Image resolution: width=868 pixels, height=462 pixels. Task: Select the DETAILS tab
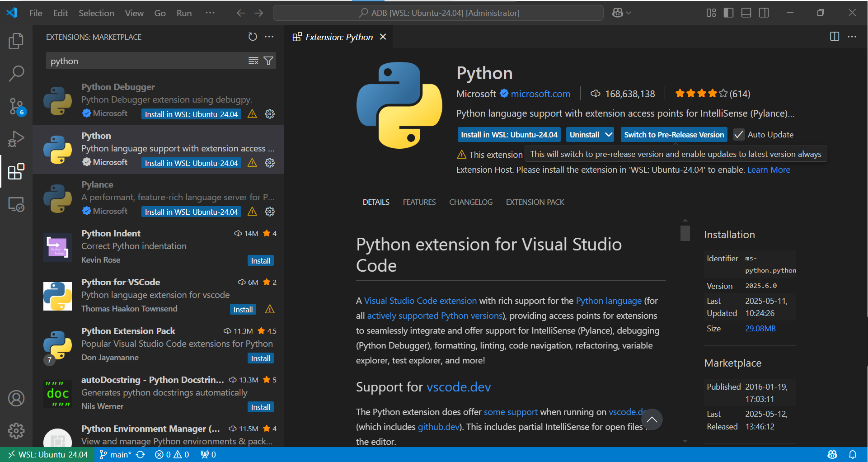point(376,202)
